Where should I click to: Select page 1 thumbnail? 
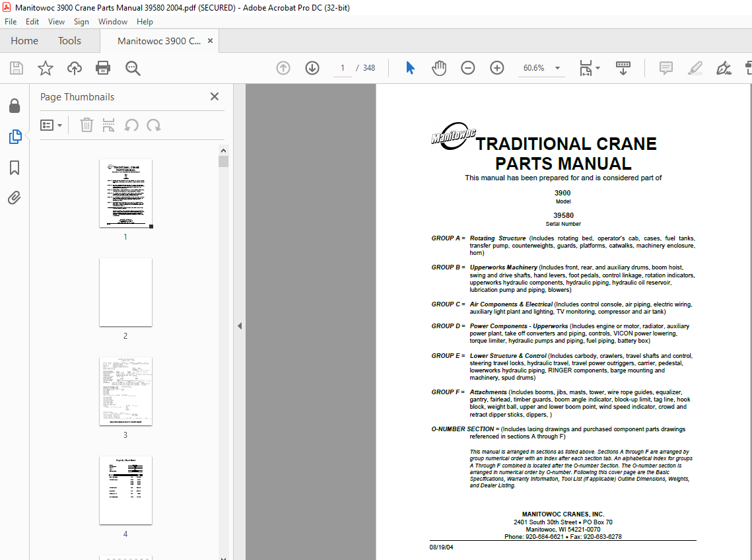[x=125, y=193]
